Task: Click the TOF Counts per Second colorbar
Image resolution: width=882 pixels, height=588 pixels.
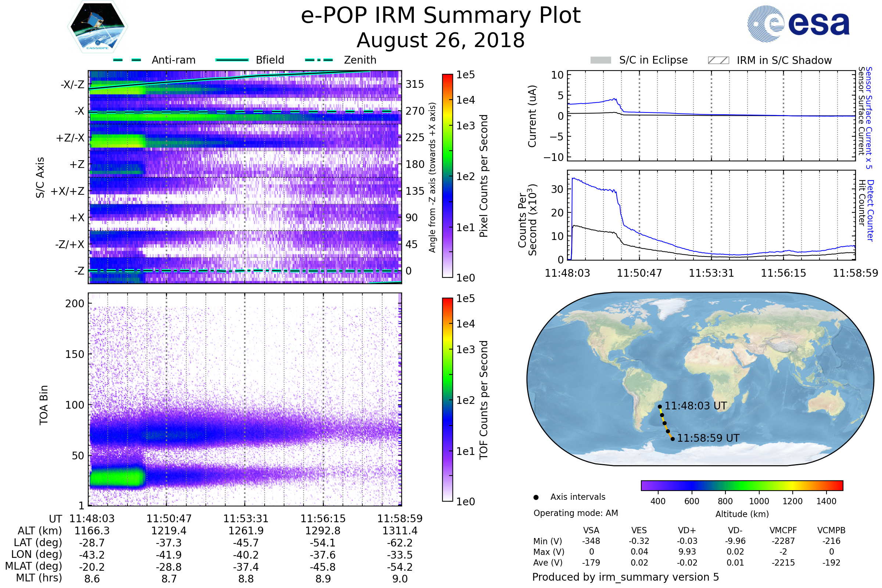Action: (x=447, y=399)
